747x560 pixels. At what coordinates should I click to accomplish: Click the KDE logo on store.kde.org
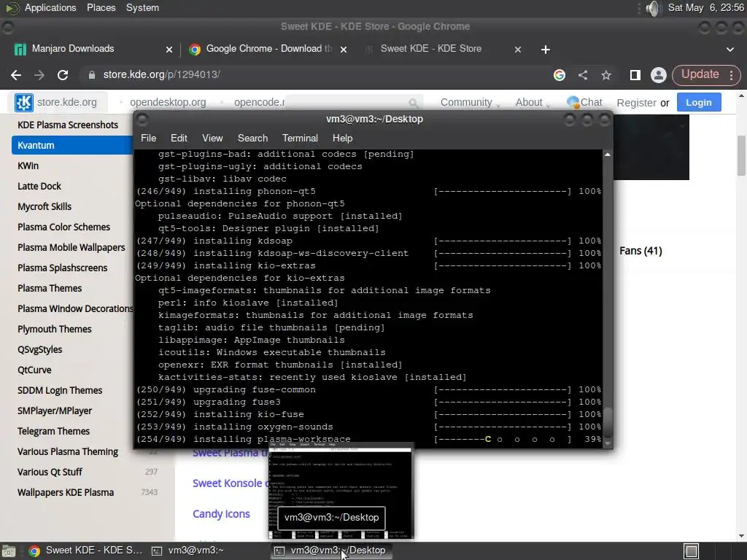pos(24,102)
